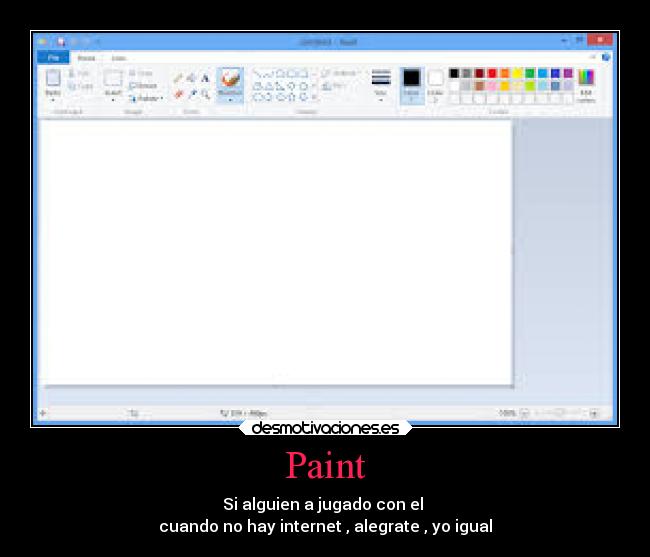This screenshot has width=650, height=557.
Task: Click on the white drawing canvas
Action: point(276,252)
